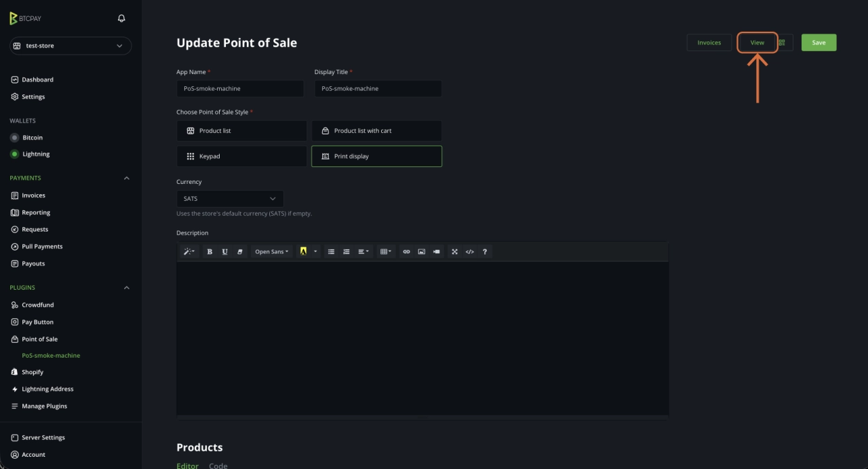Image resolution: width=868 pixels, height=469 pixels.
Task: Click the green Save button
Action: point(818,43)
